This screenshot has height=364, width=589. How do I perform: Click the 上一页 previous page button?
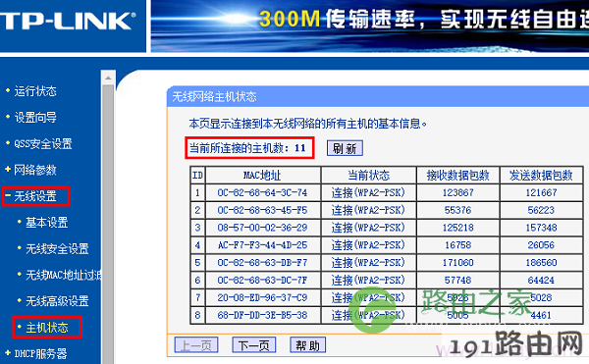tap(196, 344)
